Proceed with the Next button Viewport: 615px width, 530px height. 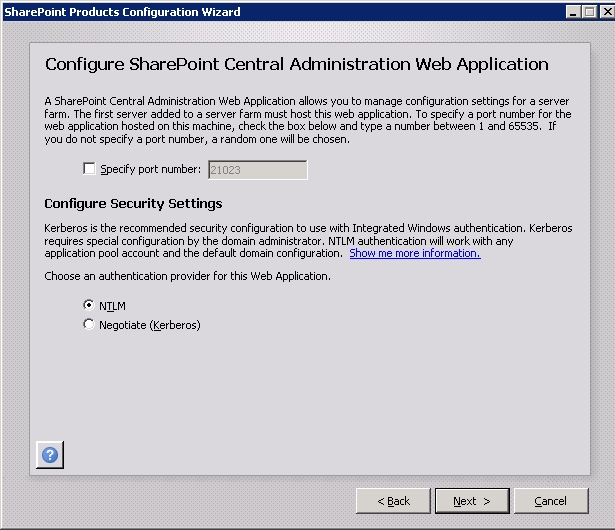pos(472,501)
